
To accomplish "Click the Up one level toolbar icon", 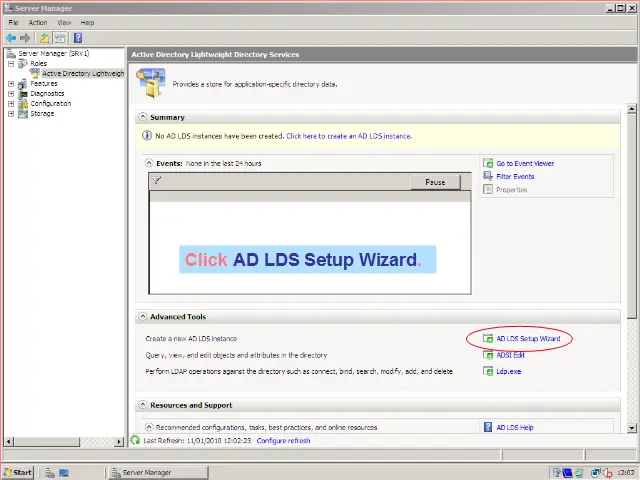I will tap(44, 38).
